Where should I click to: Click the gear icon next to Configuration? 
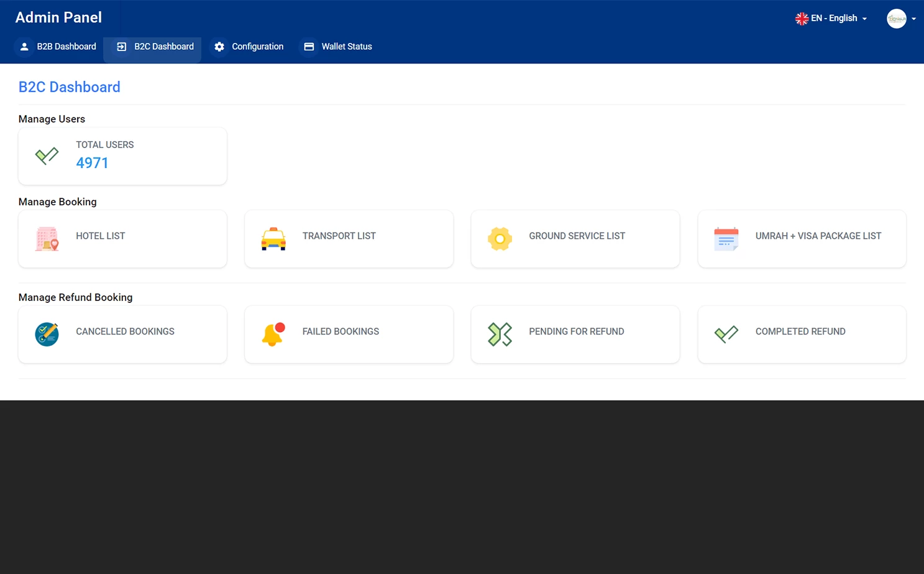point(219,46)
